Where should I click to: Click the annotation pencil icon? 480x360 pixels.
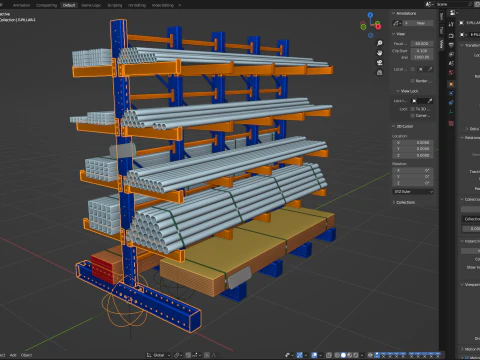click(x=397, y=23)
